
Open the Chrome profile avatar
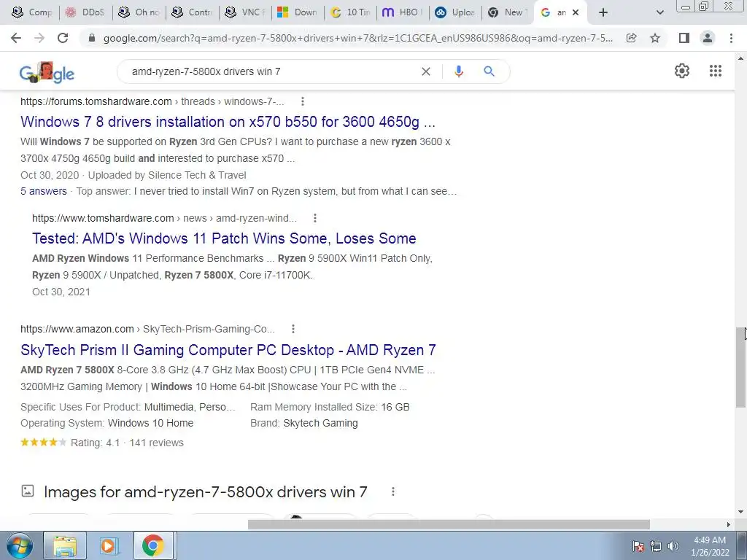tap(708, 38)
